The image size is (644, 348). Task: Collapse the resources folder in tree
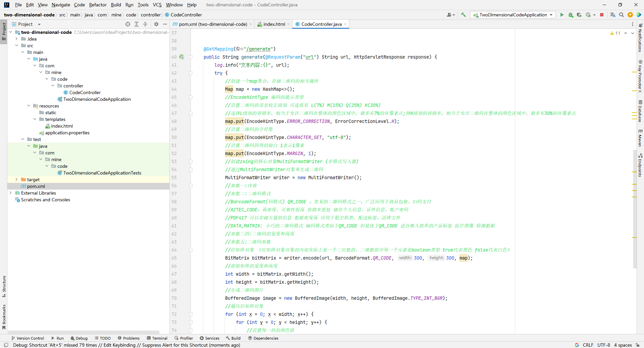pos(29,106)
